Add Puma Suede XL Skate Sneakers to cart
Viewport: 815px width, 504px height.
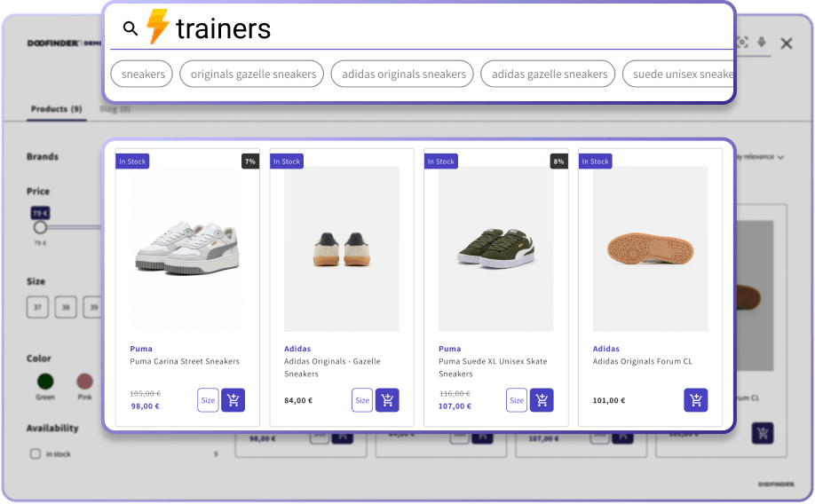click(x=542, y=400)
